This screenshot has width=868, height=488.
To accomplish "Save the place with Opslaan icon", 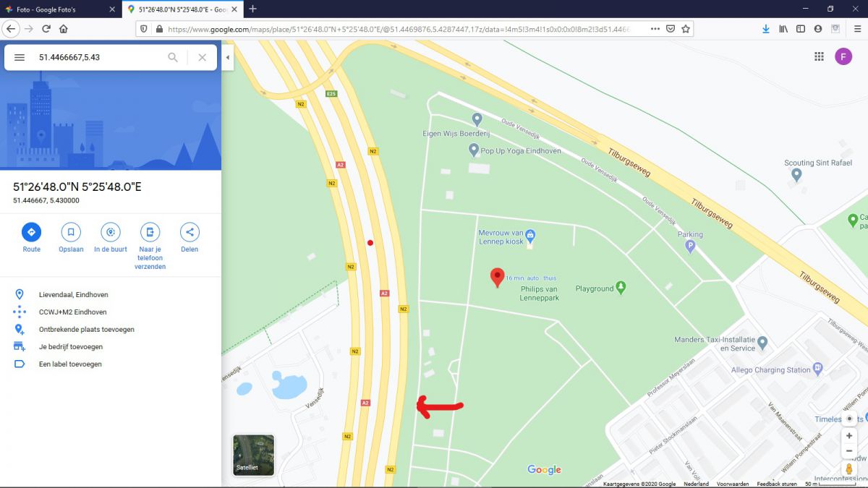I will (x=71, y=232).
